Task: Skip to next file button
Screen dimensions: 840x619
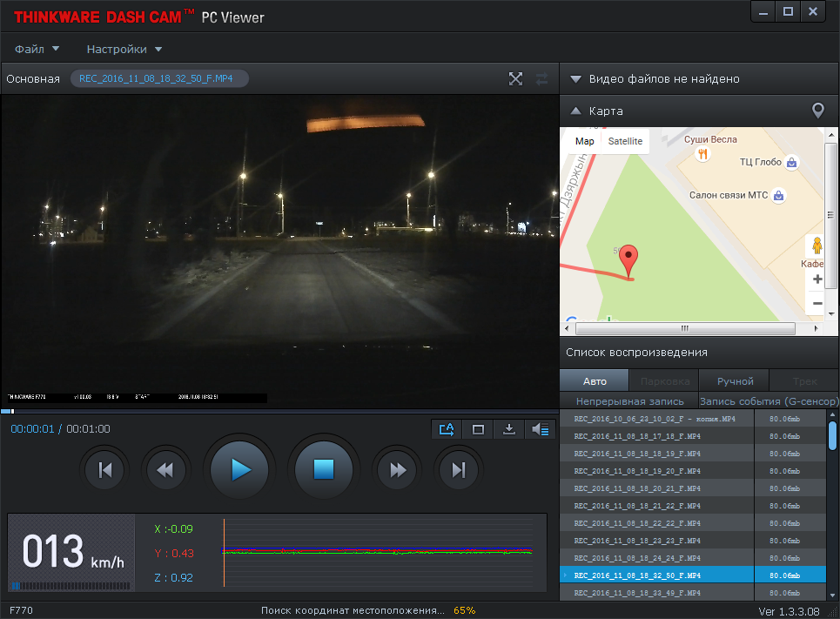Action: pos(459,470)
